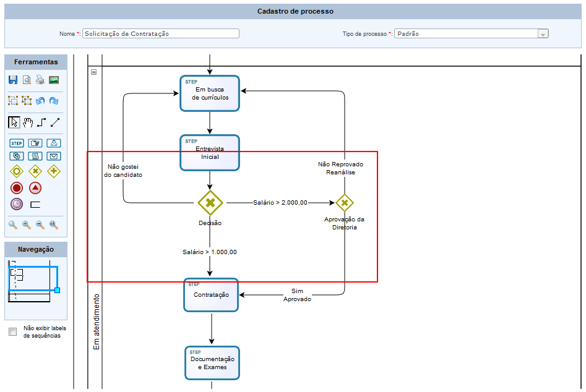Select the envelope message task tool
This screenshot has height=392, width=586.
tap(54, 156)
